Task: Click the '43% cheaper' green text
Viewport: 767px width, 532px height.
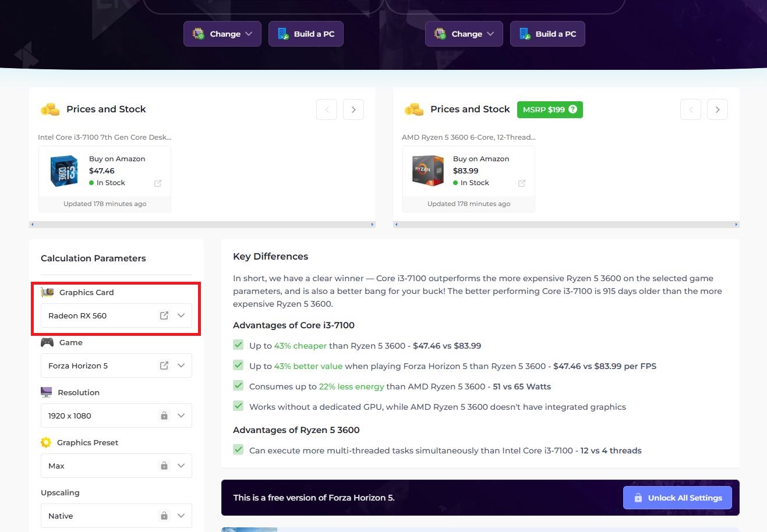Action: [x=301, y=346]
